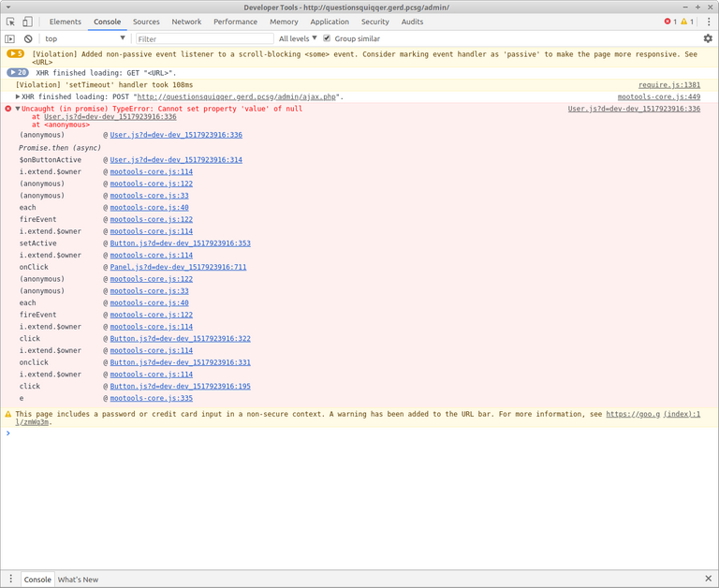Open the console settings gear
Image resolution: width=719 pixels, height=588 pixels.
(x=708, y=39)
